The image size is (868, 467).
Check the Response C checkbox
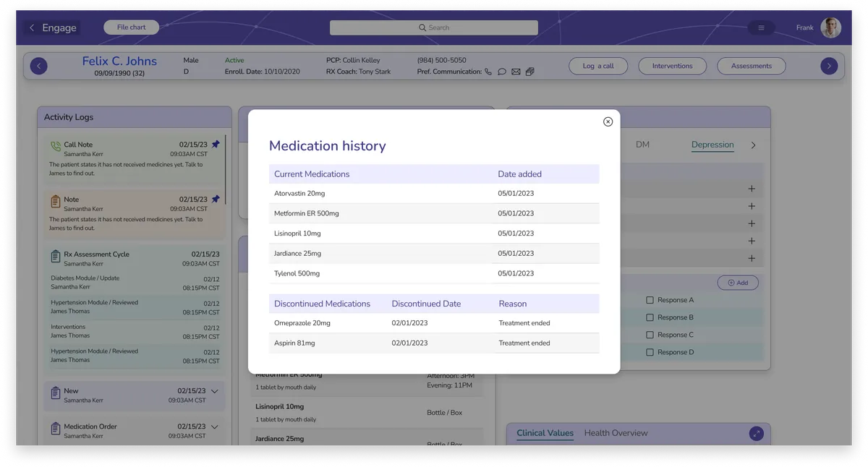pos(650,335)
